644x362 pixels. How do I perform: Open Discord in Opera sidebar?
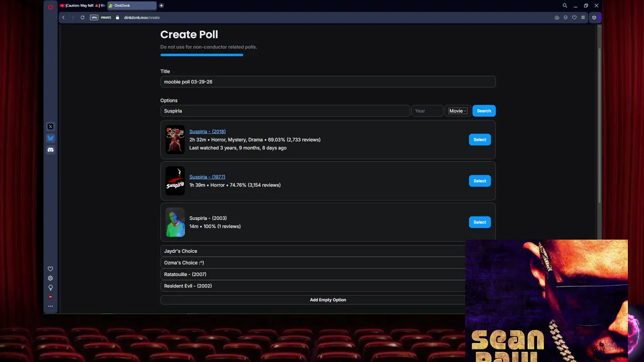pos(50,150)
